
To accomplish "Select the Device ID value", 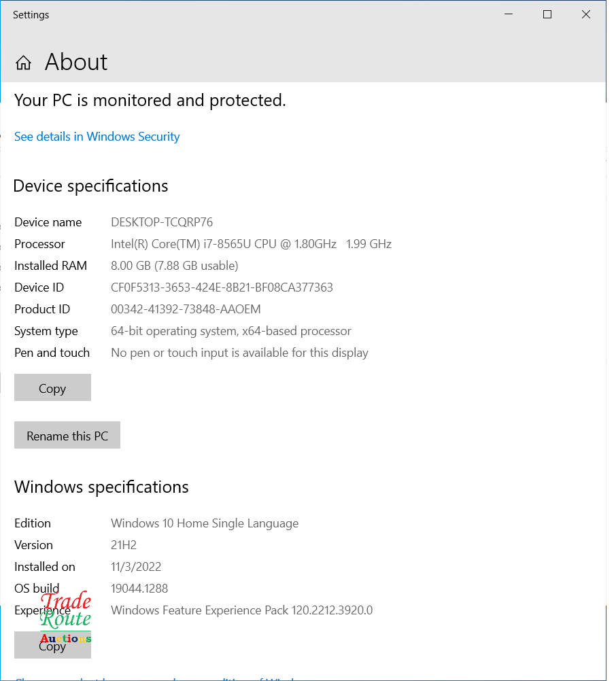I will (222, 287).
